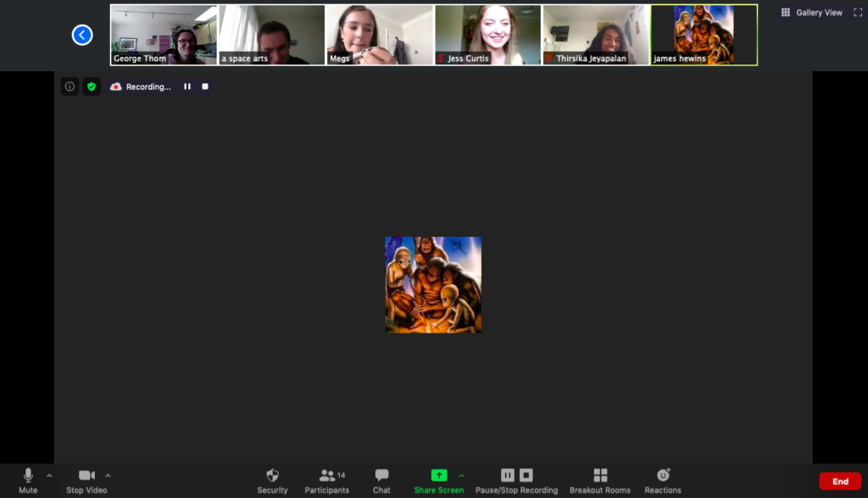The width and height of the screenshot is (868, 498).
Task: Select a space arts video thumbnail
Action: [x=272, y=35]
